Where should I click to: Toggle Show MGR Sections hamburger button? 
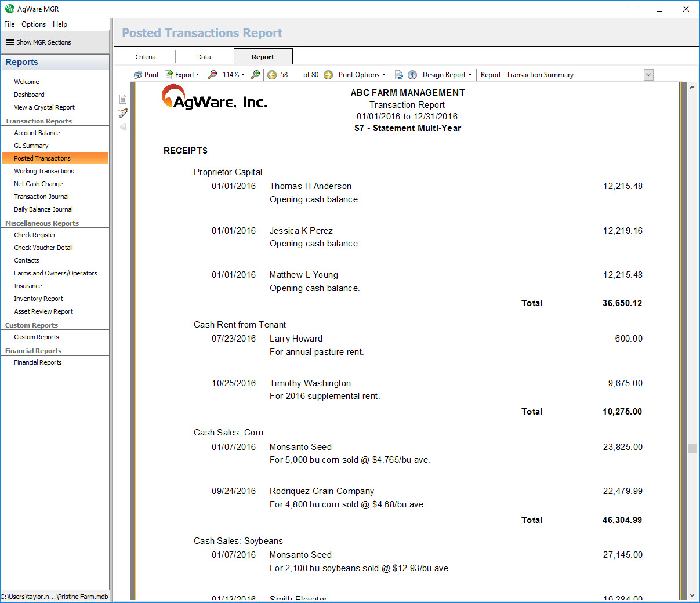click(x=10, y=42)
